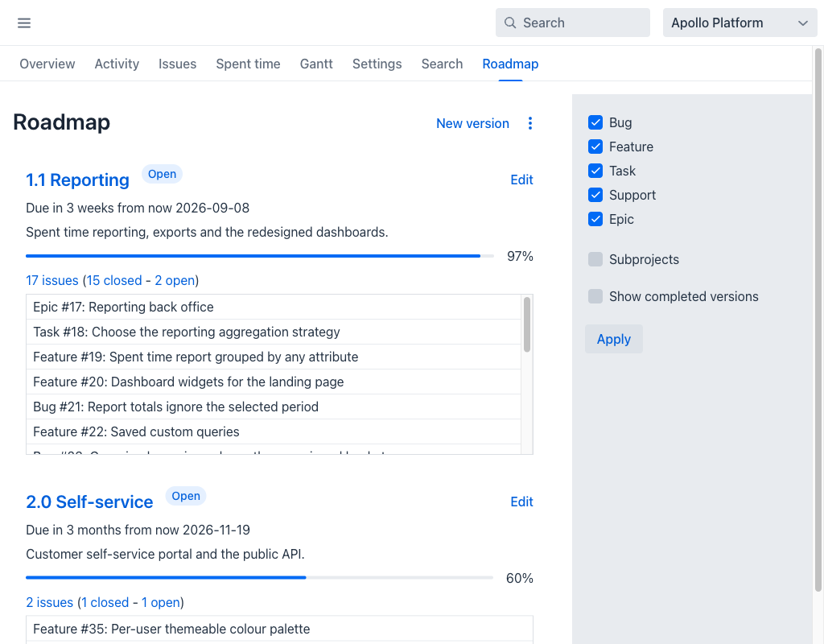
Task: Uncheck the Epic tracker checkbox
Action: click(x=595, y=219)
